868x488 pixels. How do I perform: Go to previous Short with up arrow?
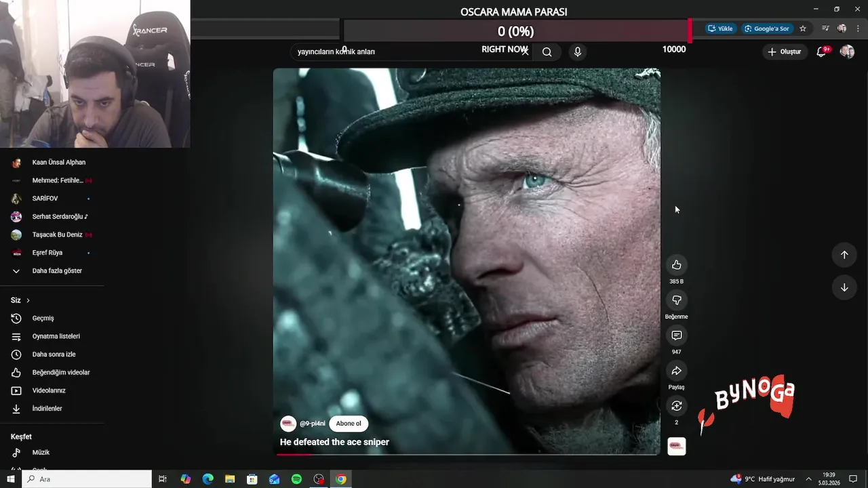point(844,255)
